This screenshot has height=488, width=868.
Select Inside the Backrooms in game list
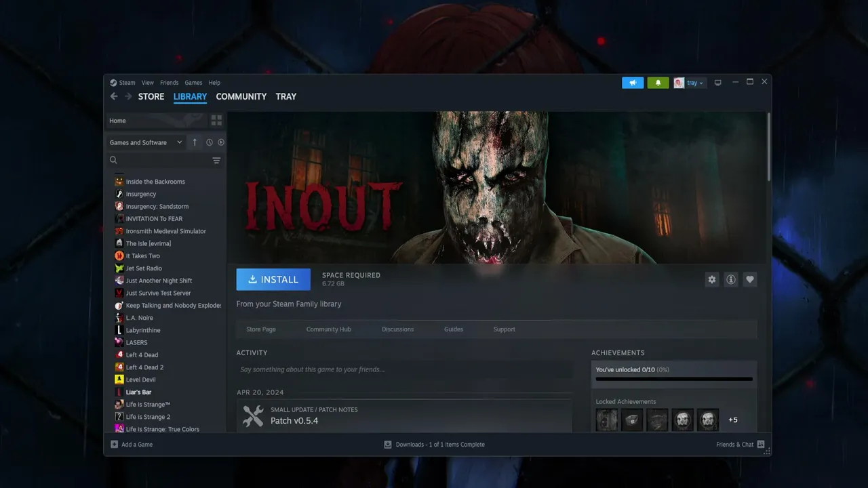pos(155,182)
